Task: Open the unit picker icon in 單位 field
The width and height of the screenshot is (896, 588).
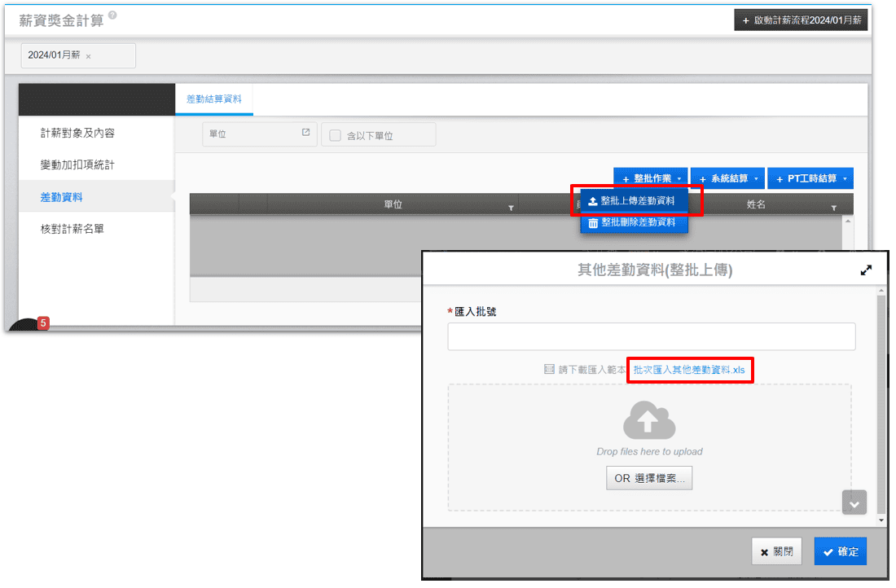Action: (305, 133)
